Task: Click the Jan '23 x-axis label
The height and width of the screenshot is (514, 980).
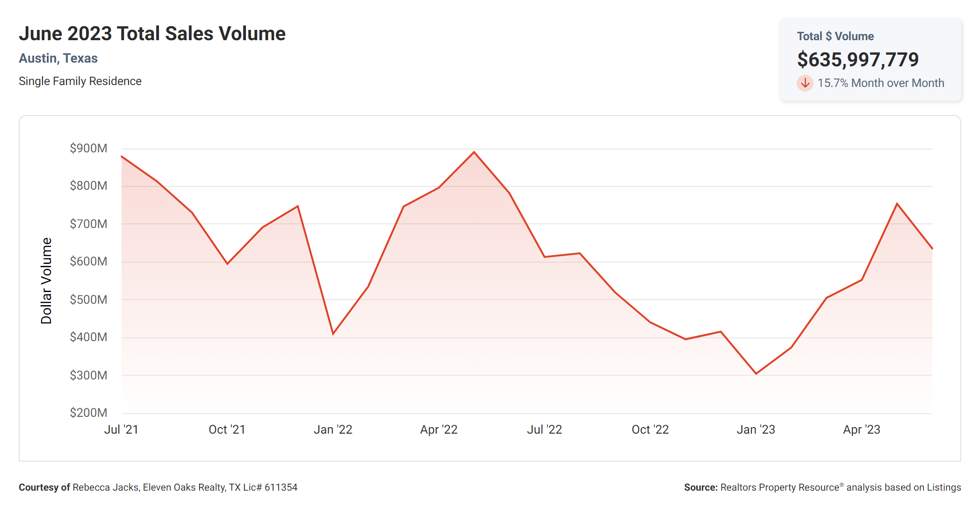Action: (x=756, y=429)
